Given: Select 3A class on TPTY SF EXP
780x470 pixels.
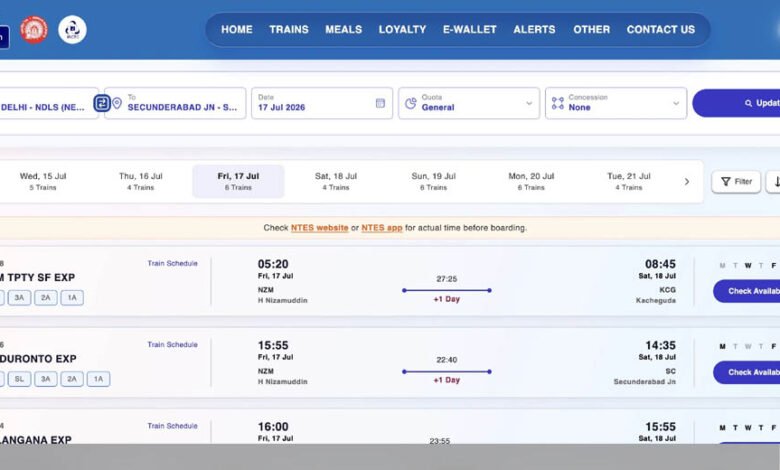Looking at the screenshot, I should (19, 297).
